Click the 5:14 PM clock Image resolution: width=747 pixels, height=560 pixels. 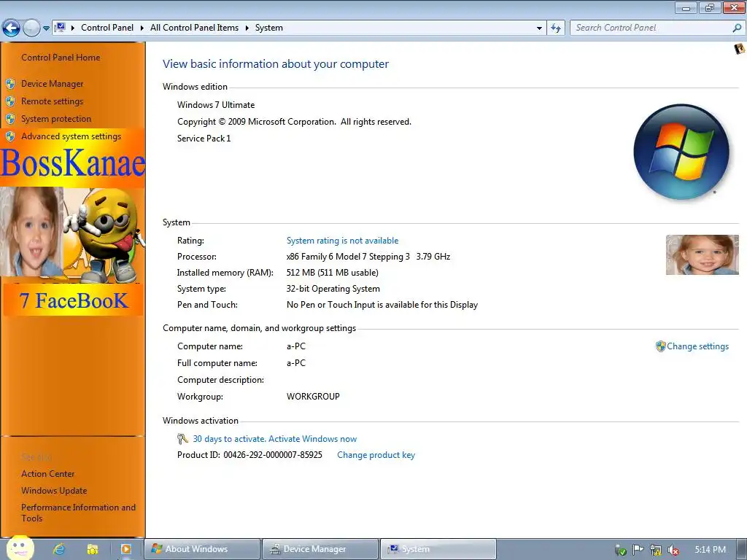[711, 550]
